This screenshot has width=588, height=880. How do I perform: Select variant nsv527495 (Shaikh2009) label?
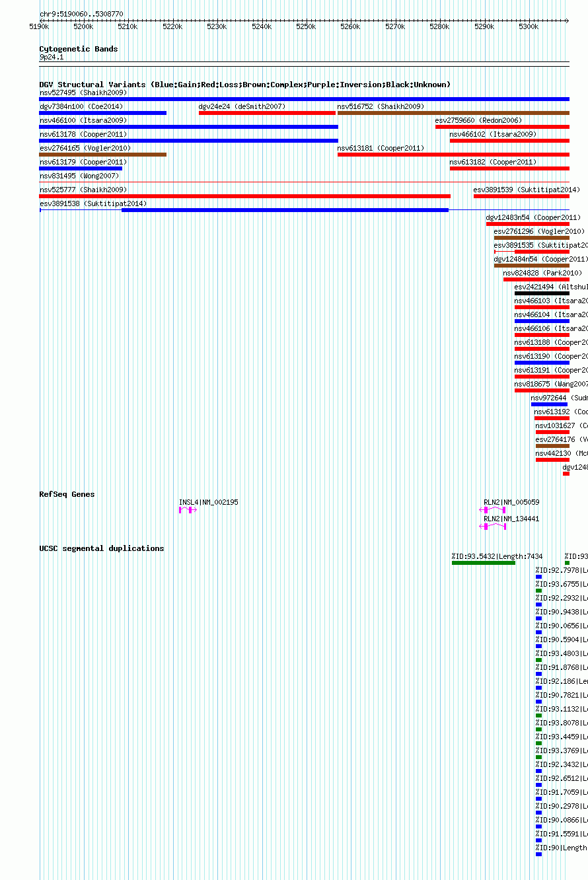83,92
